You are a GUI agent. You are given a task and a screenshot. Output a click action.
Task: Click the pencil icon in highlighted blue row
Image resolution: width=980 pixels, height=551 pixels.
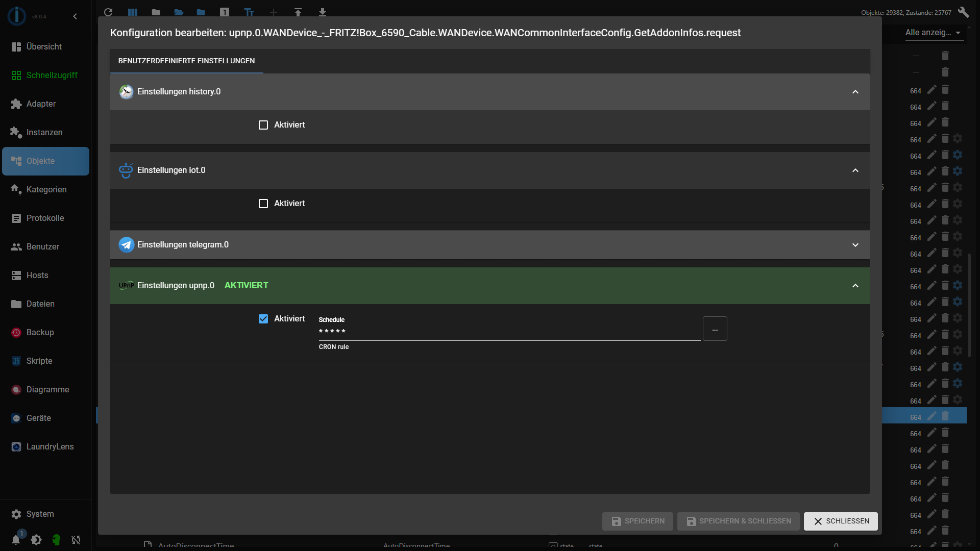tap(932, 416)
